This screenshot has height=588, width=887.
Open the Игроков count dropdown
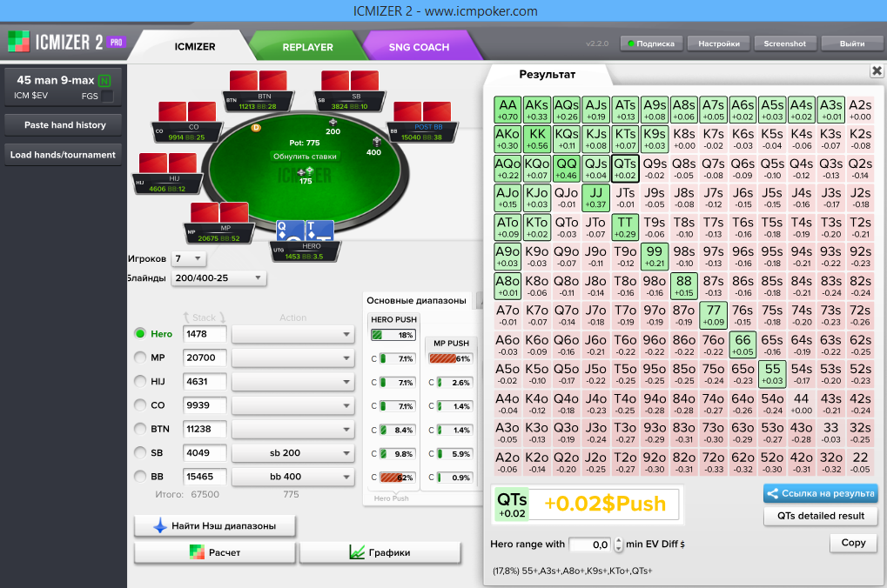189,258
